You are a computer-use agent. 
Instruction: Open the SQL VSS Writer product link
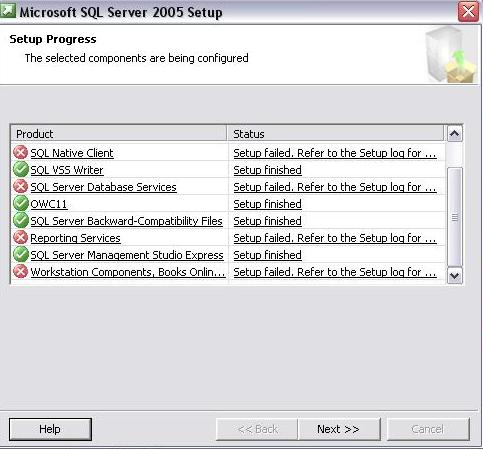[67, 170]
